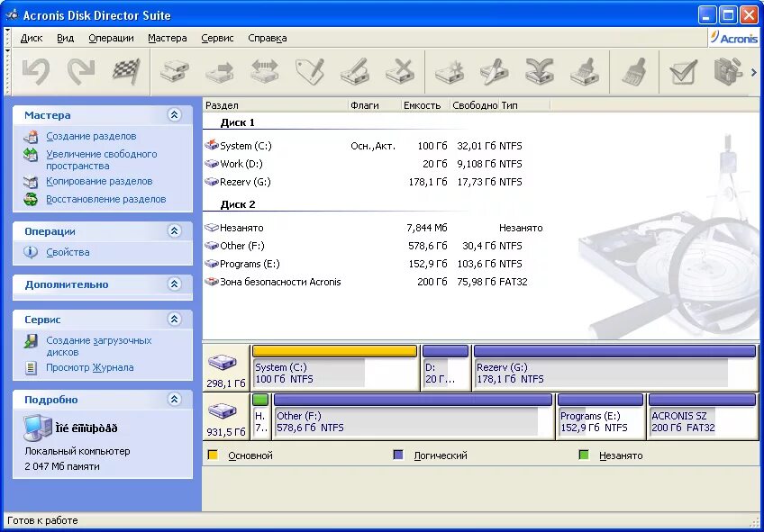Click the Disk 2 drive icon in disk map
Image resolution: width=764 pixels, height=532 pixels.
223,410
